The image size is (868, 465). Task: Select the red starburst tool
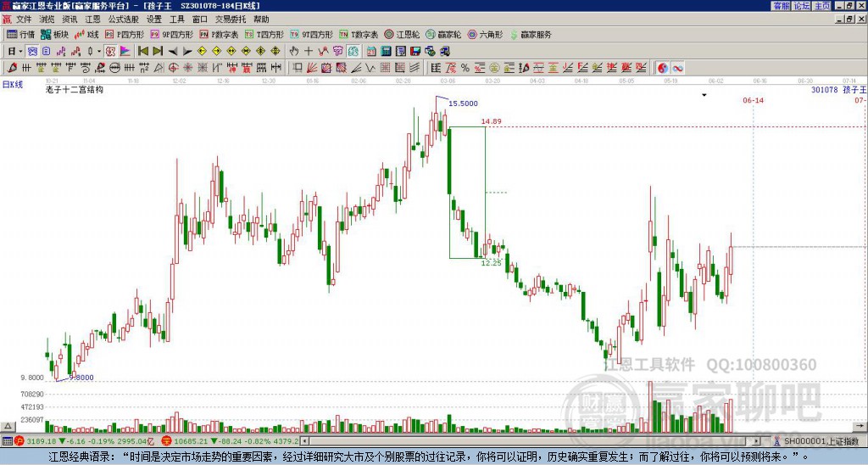pos(187,68)
